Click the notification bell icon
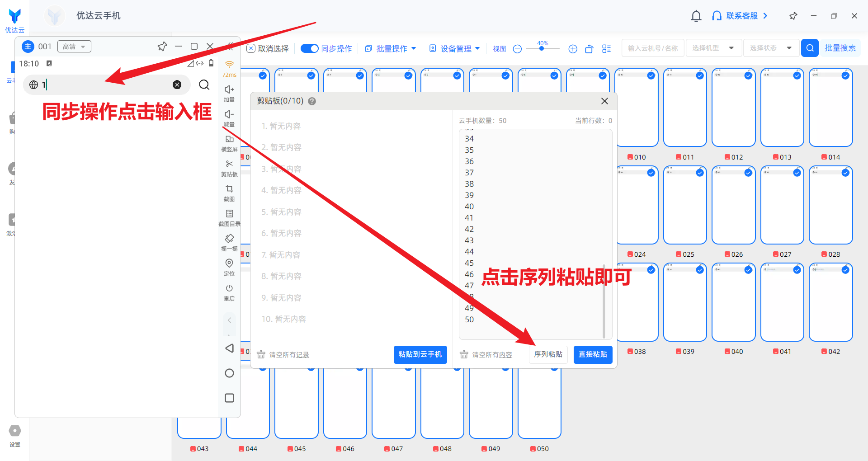This screenshot has width=868, height=461. [x=696, y=16]
